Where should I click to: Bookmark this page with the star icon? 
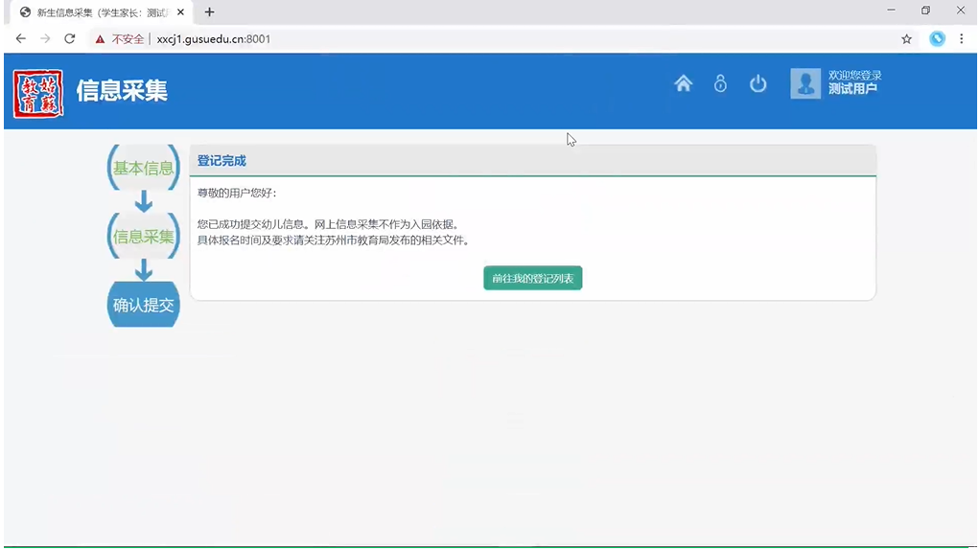click(x=906, y=39)
